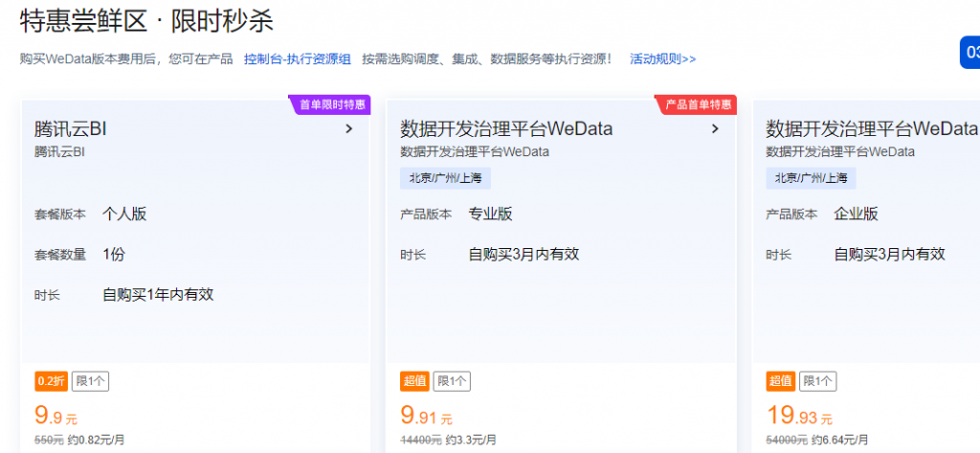This screenshot has width=980, height=453.
Task: Click the 北京/广州/上海 tag on the 企业版 card
Action: coord(812,178)
